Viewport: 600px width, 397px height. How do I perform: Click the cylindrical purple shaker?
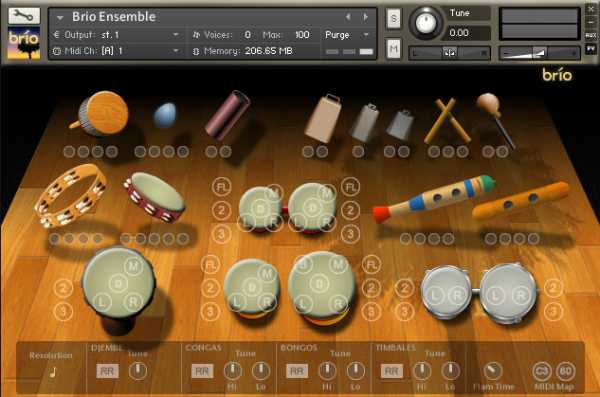pos(227,115)
